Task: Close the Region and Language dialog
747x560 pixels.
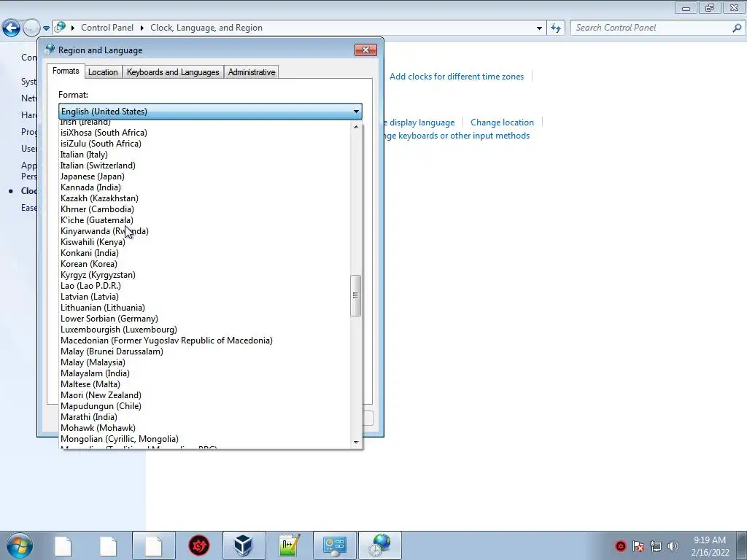Action: [x=365, y=50]
